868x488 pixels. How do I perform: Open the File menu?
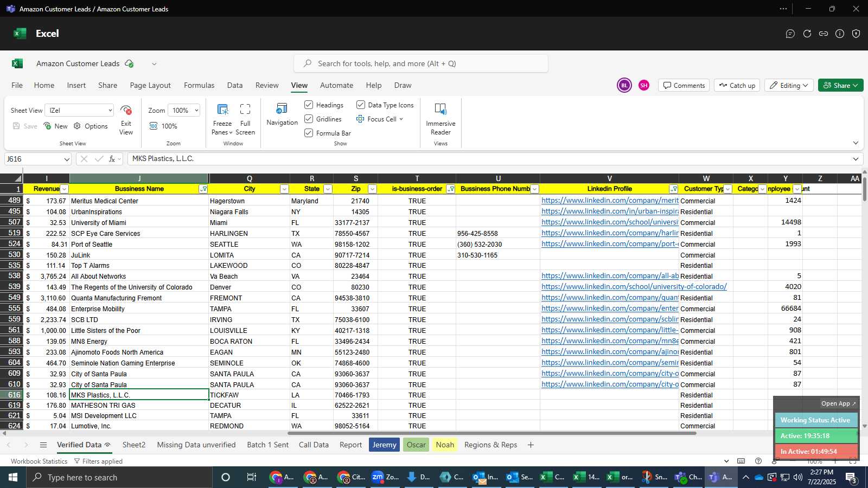(17, 85)
